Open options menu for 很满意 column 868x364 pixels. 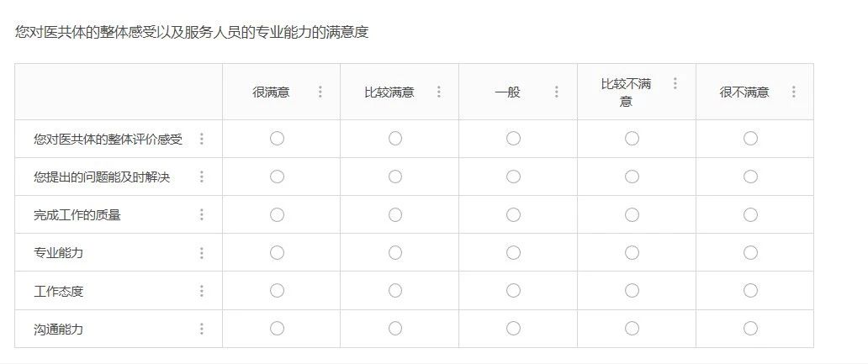320,92
